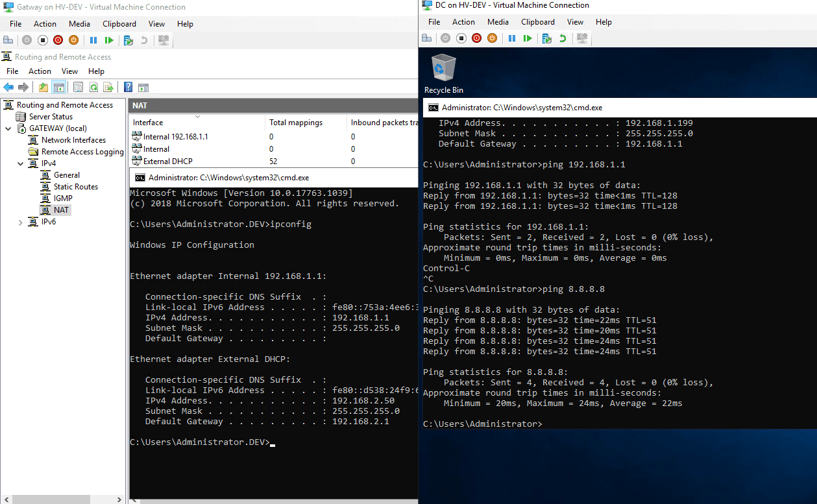817x504 pixels.
Task: Click the Up One Level folder icon
Action: (x=43, y=87)
